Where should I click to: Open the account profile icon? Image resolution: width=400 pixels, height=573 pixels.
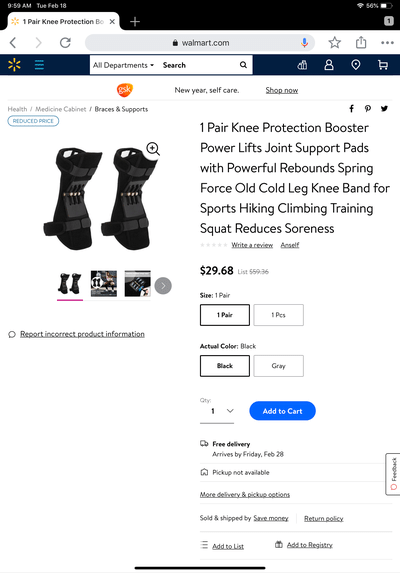click(x=329, y=65)
